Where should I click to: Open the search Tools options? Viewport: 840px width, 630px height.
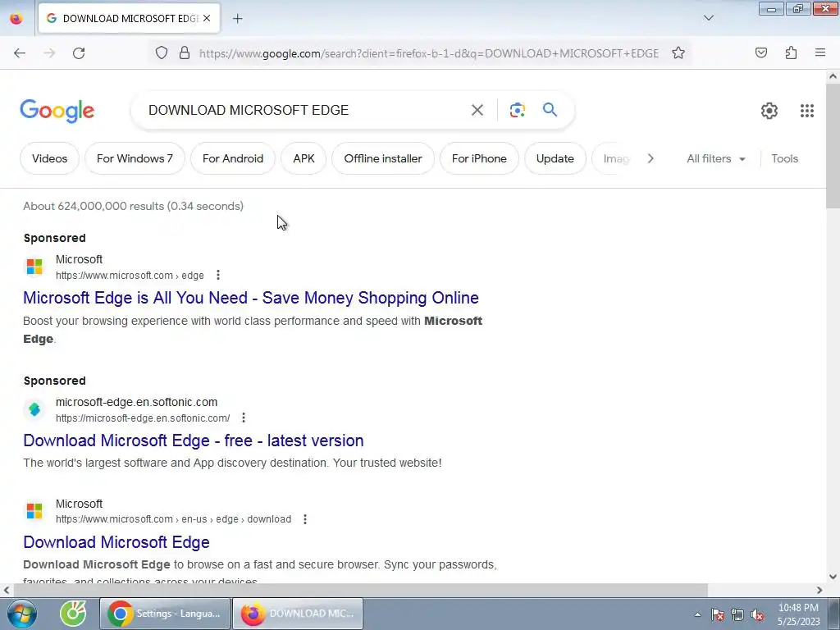tap(784, 158)
